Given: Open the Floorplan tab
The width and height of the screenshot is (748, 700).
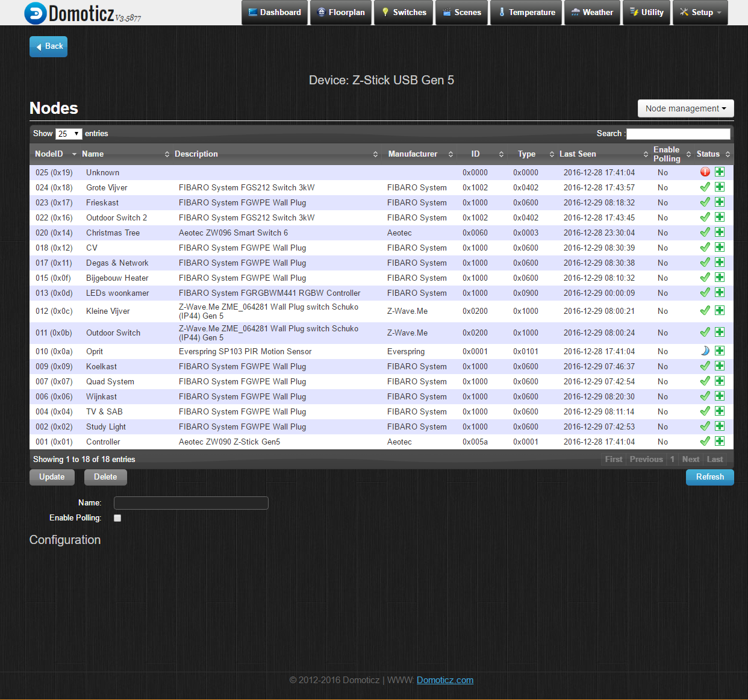Looking at the screenshot, I should pos(341,13).
